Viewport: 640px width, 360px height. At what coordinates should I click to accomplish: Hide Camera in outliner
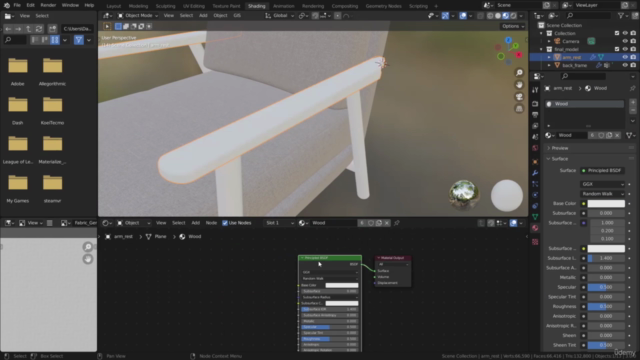click(625, 41)
